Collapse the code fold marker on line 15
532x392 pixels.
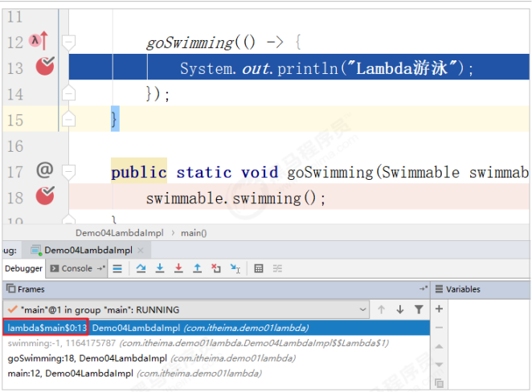(68, 119)
